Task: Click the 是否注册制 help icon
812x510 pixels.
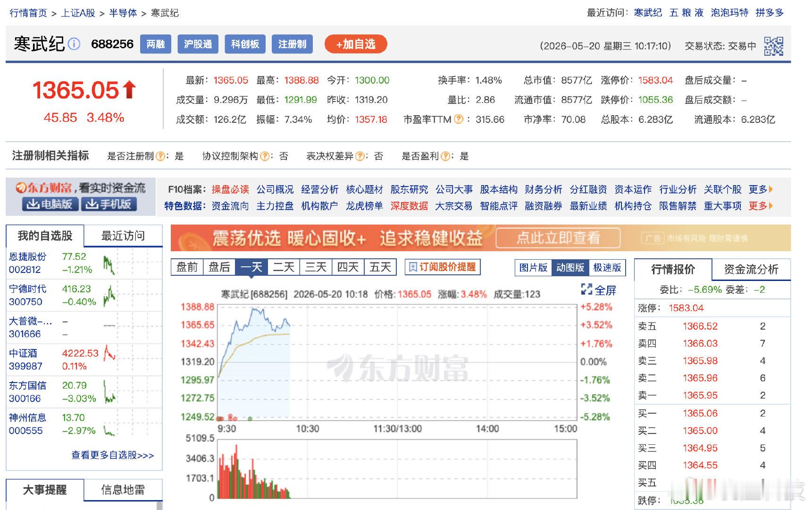Action: pyautogui.click(x=161, y=156)
